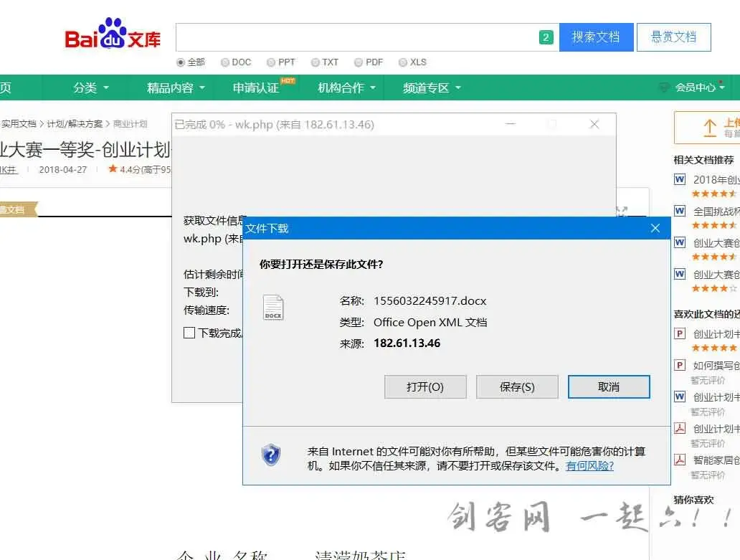Click the green input-method icon in the search box
Image resolution: width=740 pixels, height=560 pixels.
[x=546, y=37]
